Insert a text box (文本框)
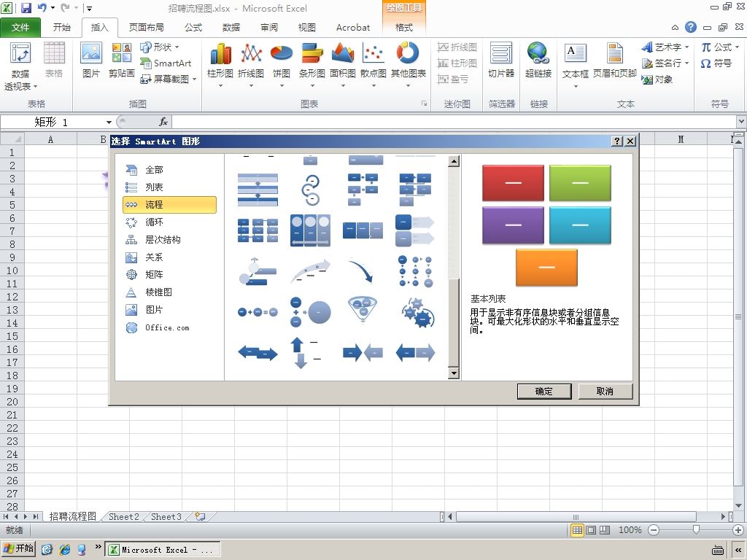The width and height of the screenshot is (747, 560). click(576, 65)
